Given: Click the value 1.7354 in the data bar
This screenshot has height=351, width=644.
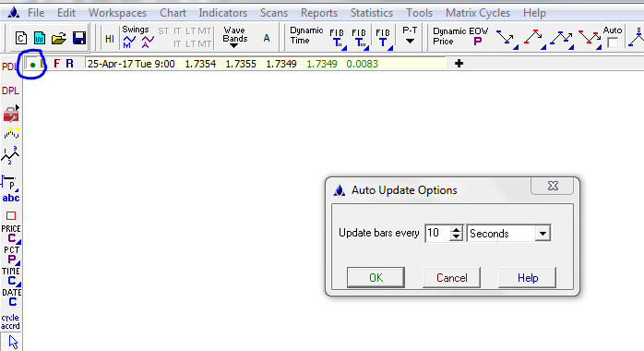Looking at the screenshot, I should pos(200,64).
